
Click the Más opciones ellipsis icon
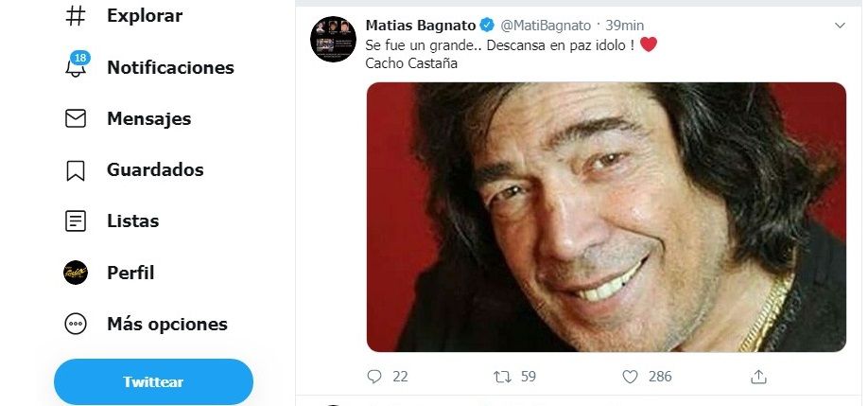click(x=76, y=324)
